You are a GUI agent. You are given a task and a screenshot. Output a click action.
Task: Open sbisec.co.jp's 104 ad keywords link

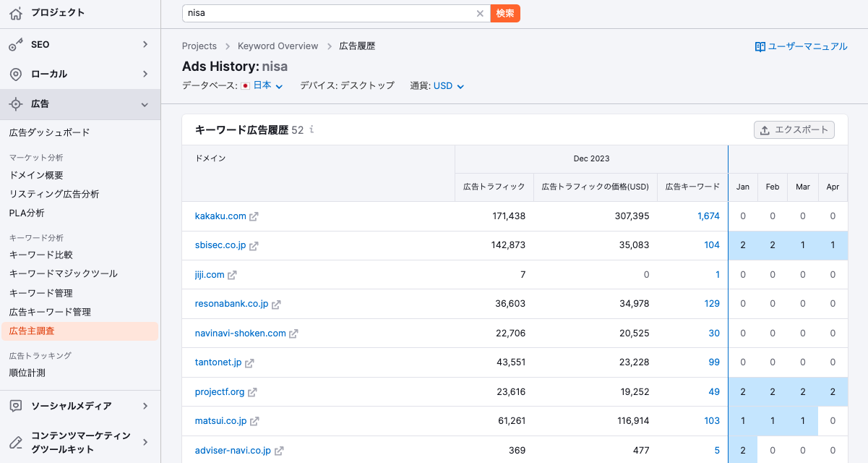click(712, 245)
